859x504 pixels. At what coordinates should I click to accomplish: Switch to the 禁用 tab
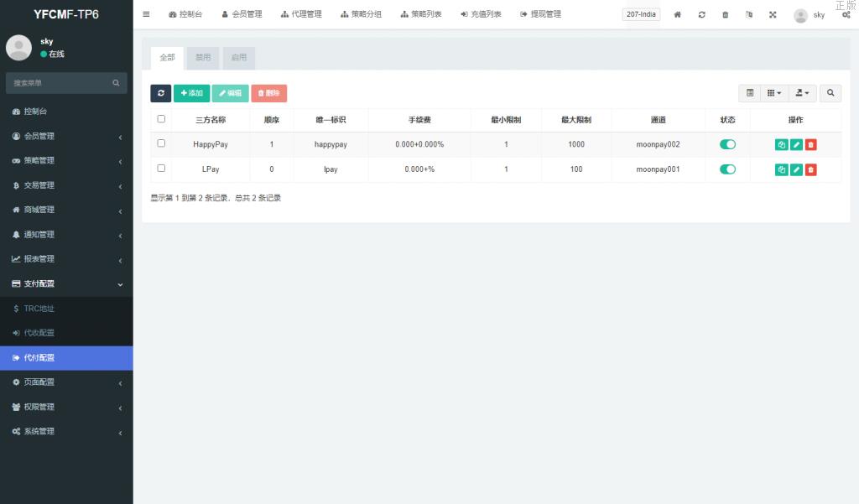click(x=203, y=58)
